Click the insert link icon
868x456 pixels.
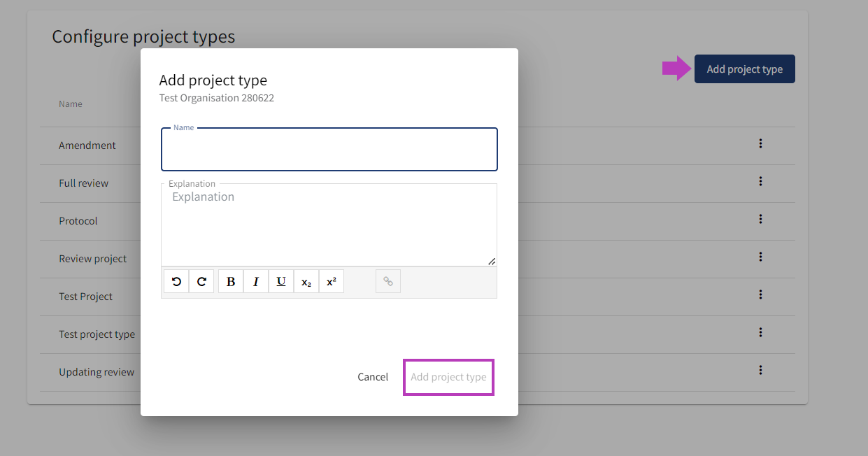point(388,282)
